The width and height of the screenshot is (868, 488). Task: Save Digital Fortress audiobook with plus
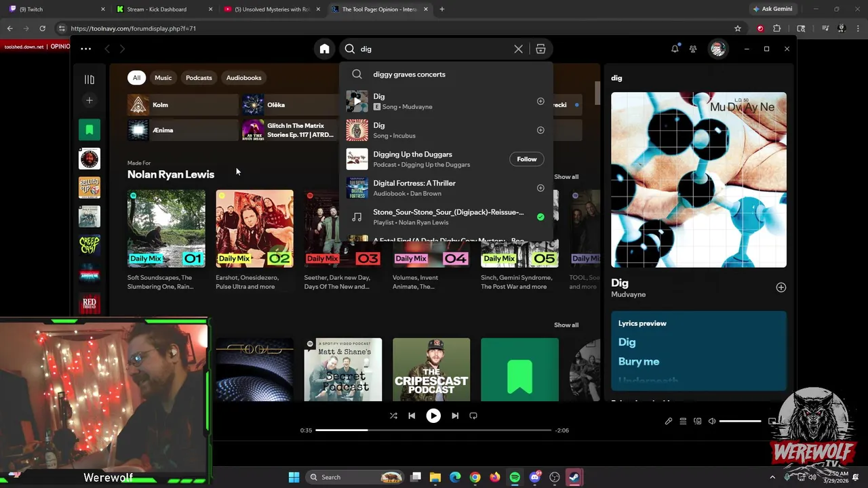point(540,188)
